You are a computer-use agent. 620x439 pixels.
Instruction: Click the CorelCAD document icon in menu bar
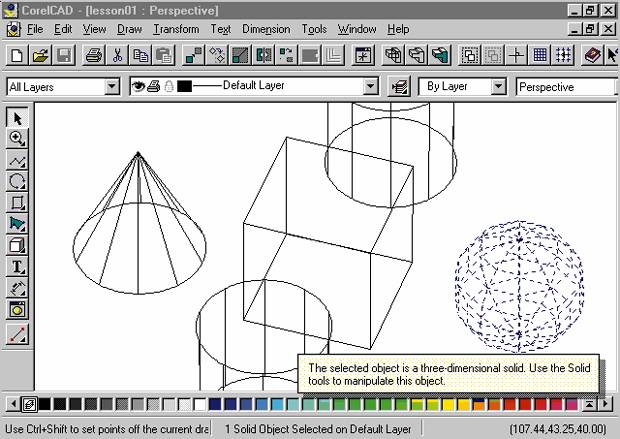point(13,30)
